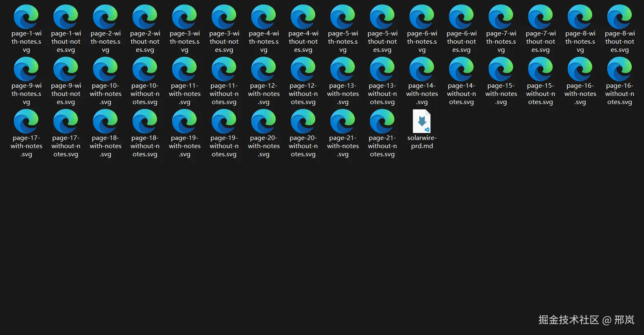Click the page-11-with-notes.svg icon
Screen dimensions: 644x335
(184, 69)
